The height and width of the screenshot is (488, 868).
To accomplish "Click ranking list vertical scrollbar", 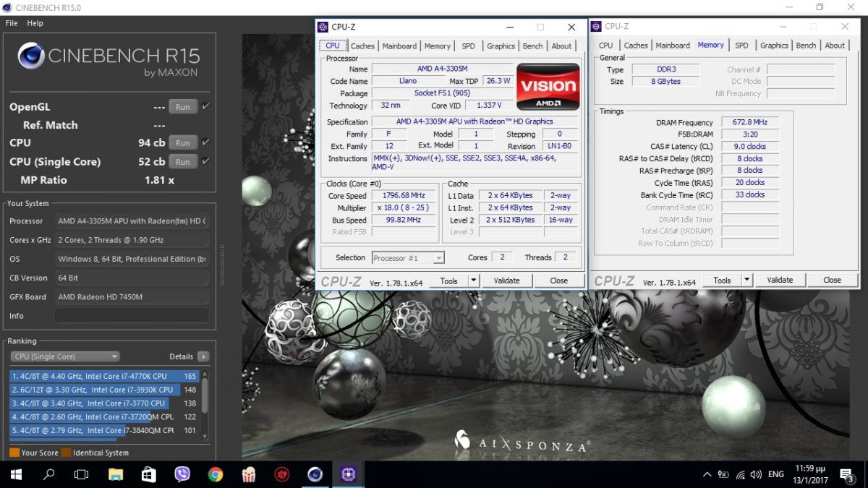I will click(x=205, y=405).
